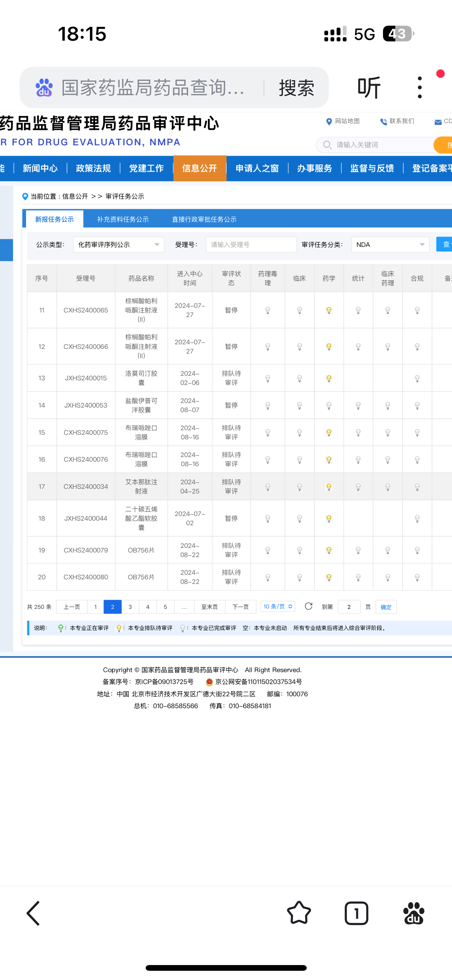This screenshot has height=980, width=452.
Task: Click 统计 bulb for CXHS2400075
Action: point(358,433)
